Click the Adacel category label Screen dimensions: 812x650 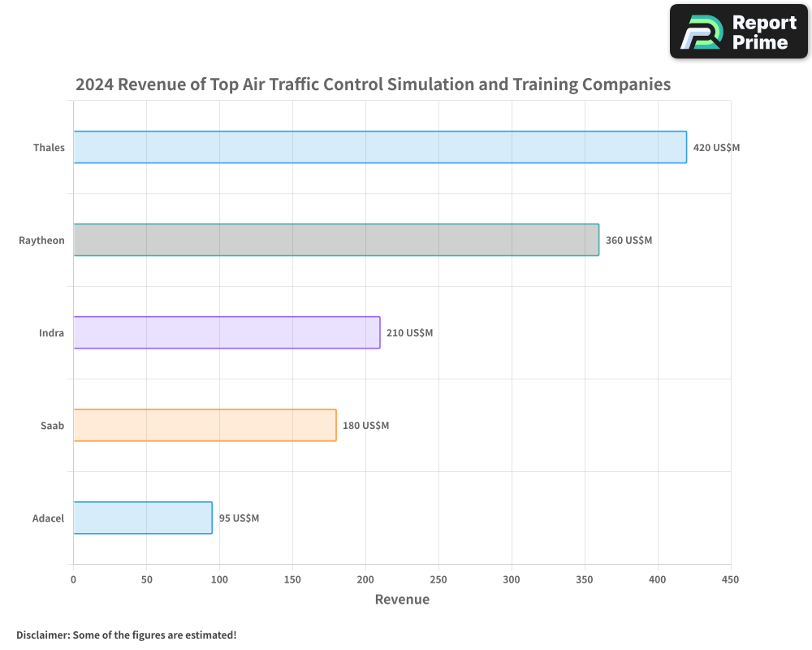click(48, 518)
